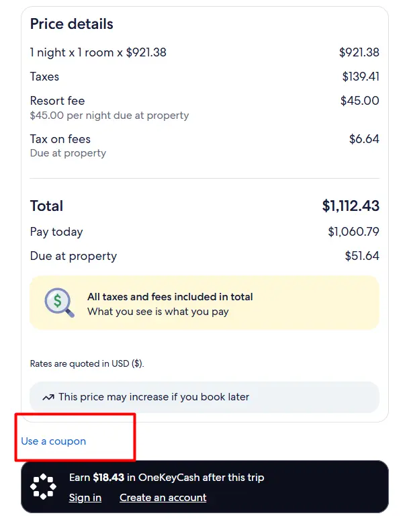Click the Rates are quoted in USD text

click(87, 363)
